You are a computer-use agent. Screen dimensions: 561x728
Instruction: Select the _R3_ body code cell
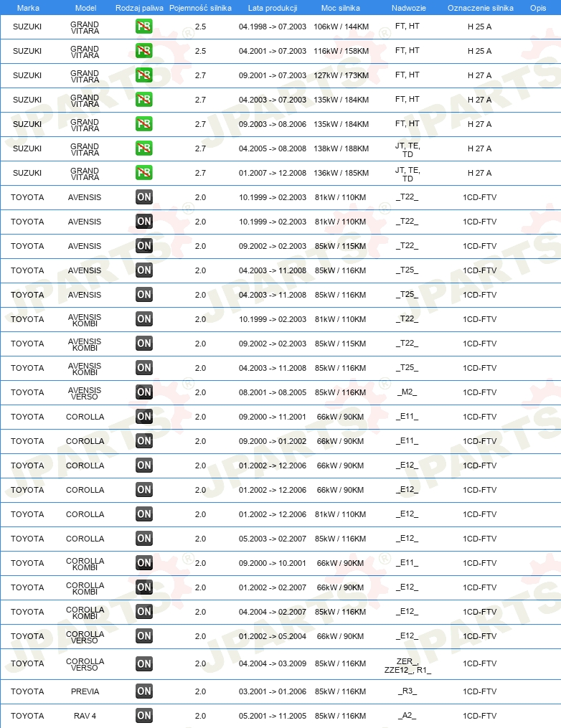tap(407, 691)
